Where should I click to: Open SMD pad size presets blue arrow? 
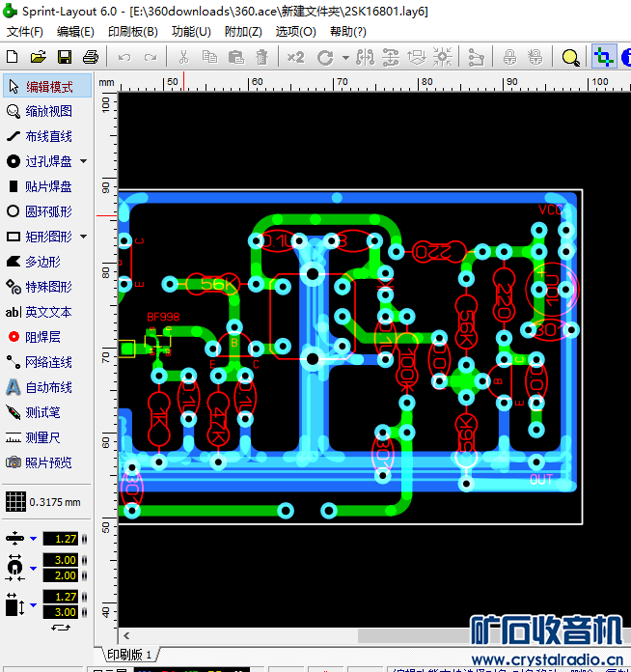[33, 604]
